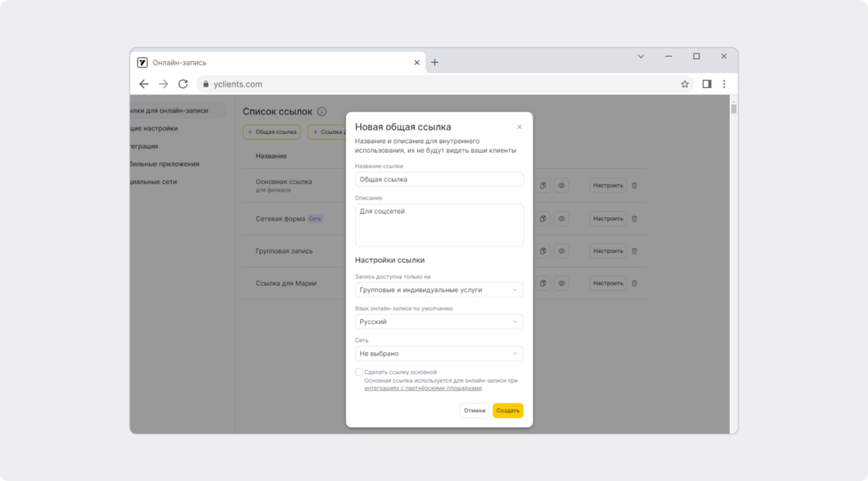Preview Групповая запись with eye icon
Screen dimensions: 868x481
(x=561, y=251)
